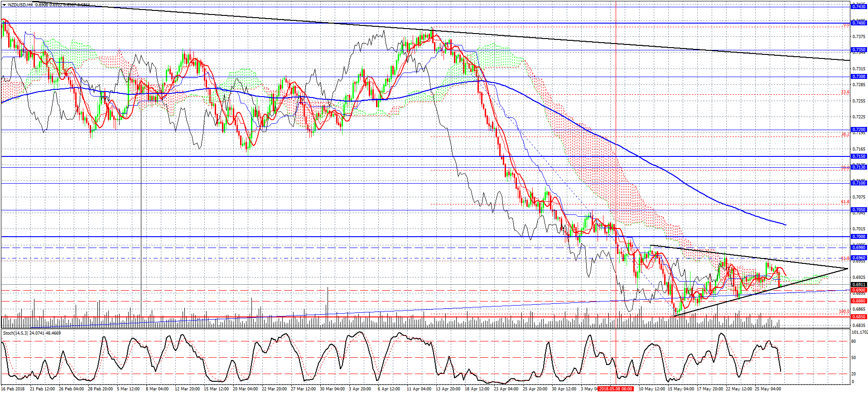
Task: Click the small triangle beside NZDUSD,H4 title
Action: point(4,5)
